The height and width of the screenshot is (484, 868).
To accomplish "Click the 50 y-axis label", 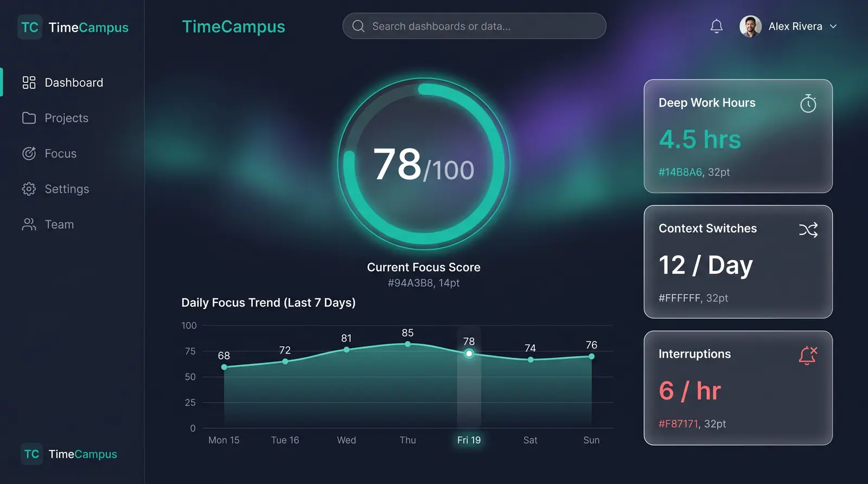I will [190, 377].
